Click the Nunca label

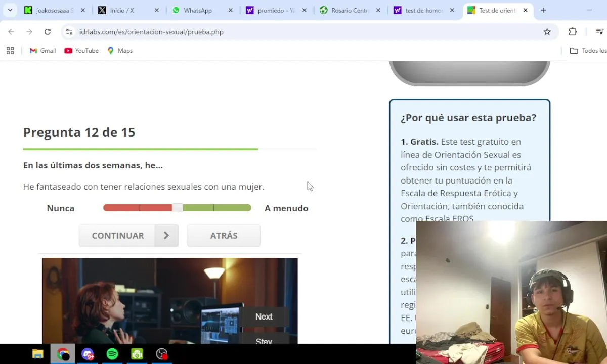click(x=61, y=208)
